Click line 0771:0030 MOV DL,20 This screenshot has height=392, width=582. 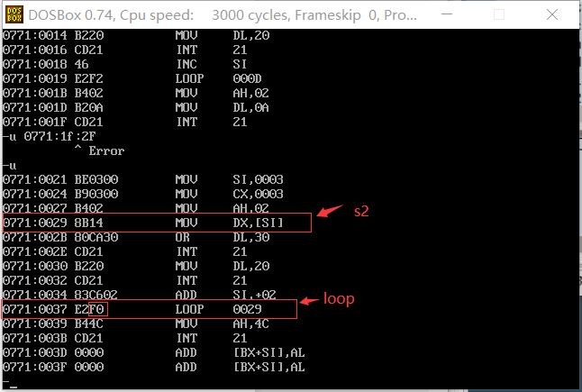click(x=136, y=266)
